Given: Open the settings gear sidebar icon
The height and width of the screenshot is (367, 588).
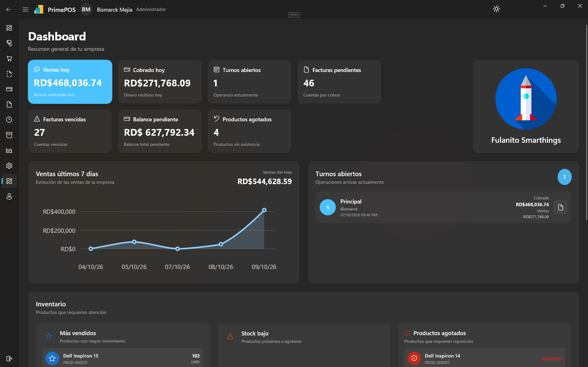Looking at the screenshot, I should 9,166.
